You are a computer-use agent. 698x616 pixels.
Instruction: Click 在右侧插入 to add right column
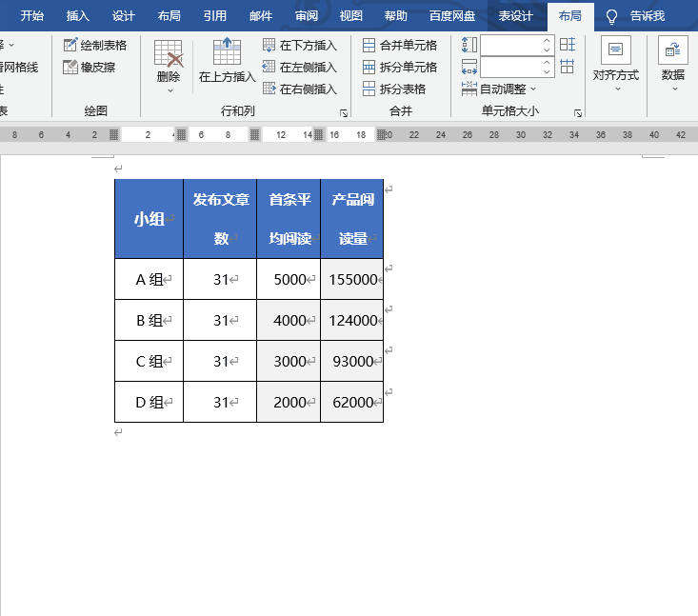(300, 89)
